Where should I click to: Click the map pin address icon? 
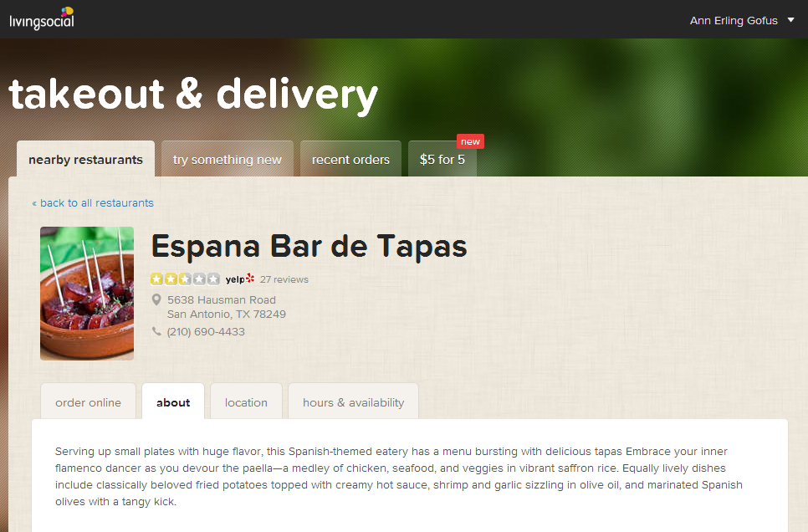156,299
